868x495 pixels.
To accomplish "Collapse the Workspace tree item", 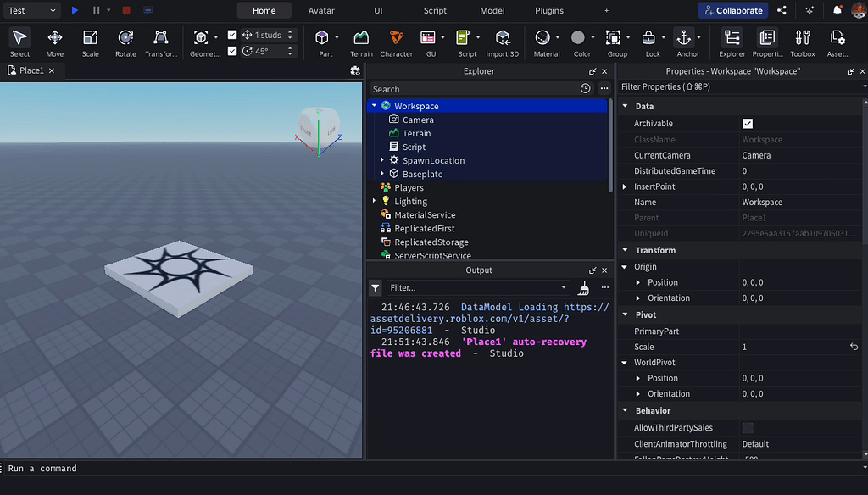I will 374,105.
